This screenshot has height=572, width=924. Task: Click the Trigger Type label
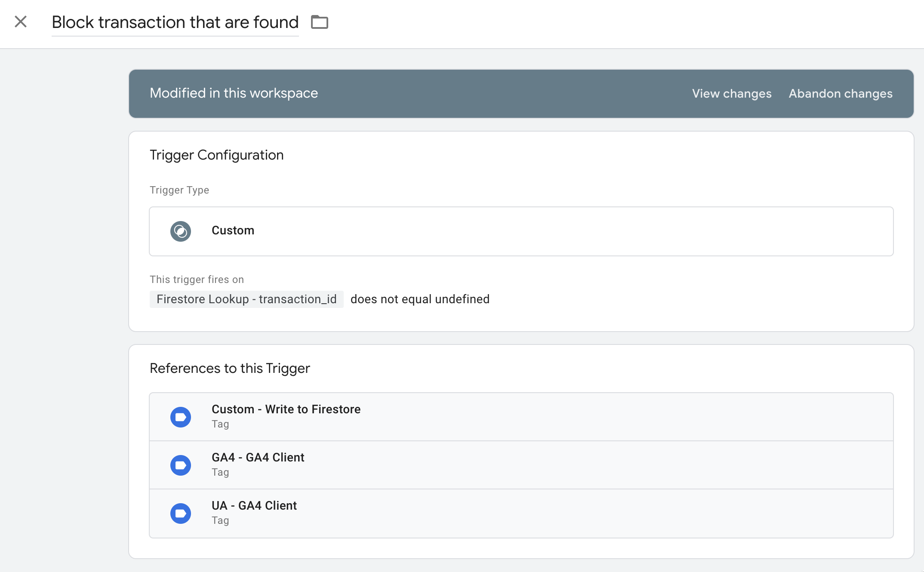(x=179, y=190)
